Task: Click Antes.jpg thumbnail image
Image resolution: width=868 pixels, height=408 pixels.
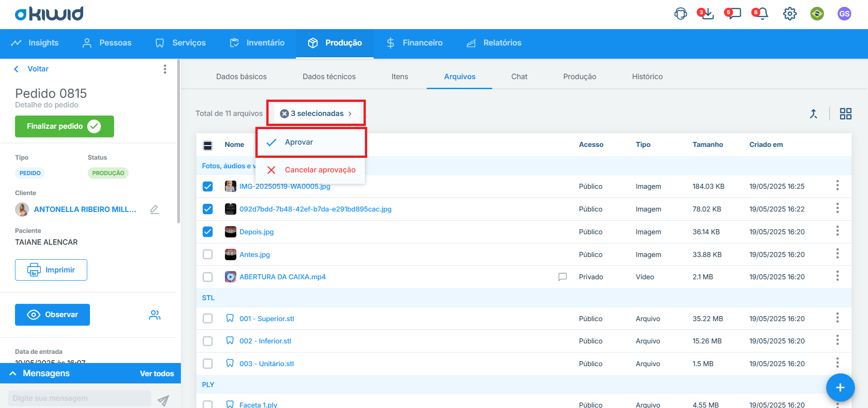Action: tap(230, 254)
